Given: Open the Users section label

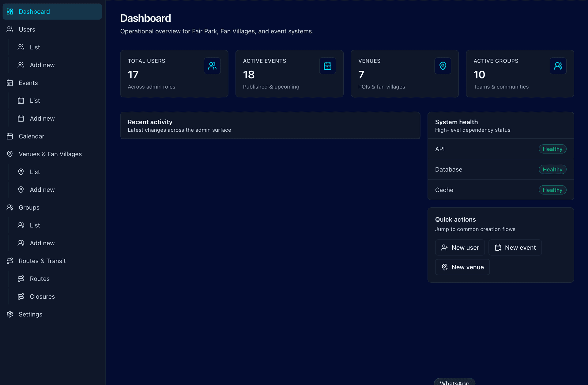Looking at the screenshot, I should click(x=27, y=29).
